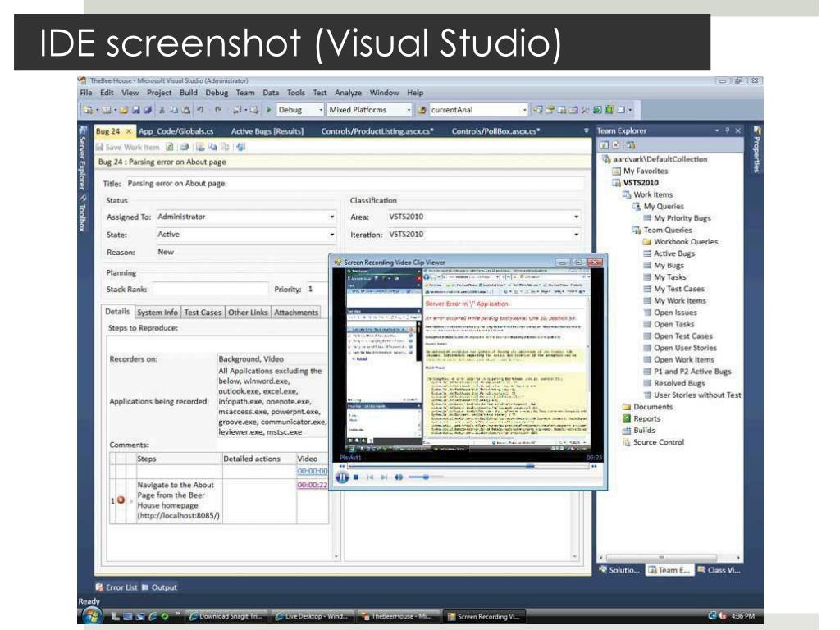Switch to the Test Cases tab
The height and width of the screenshot is (630, 840).
pyautogui.click(x=203, y=313)
